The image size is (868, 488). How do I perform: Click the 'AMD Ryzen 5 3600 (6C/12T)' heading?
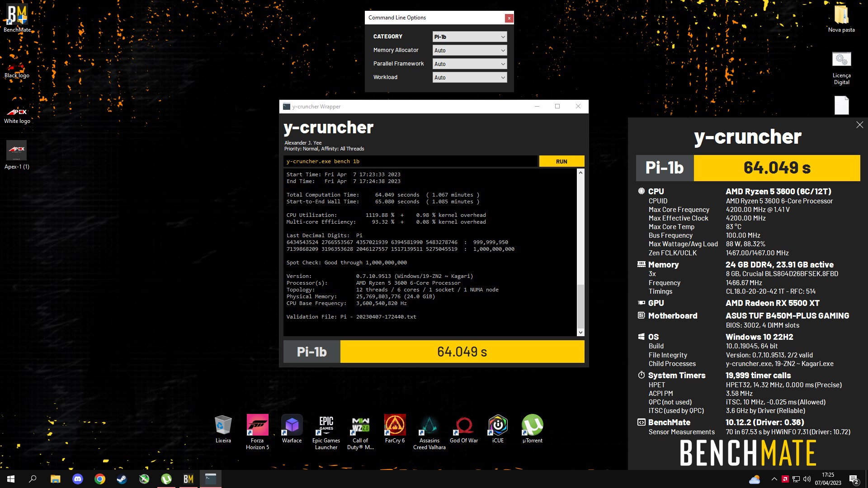click(778, 192)
